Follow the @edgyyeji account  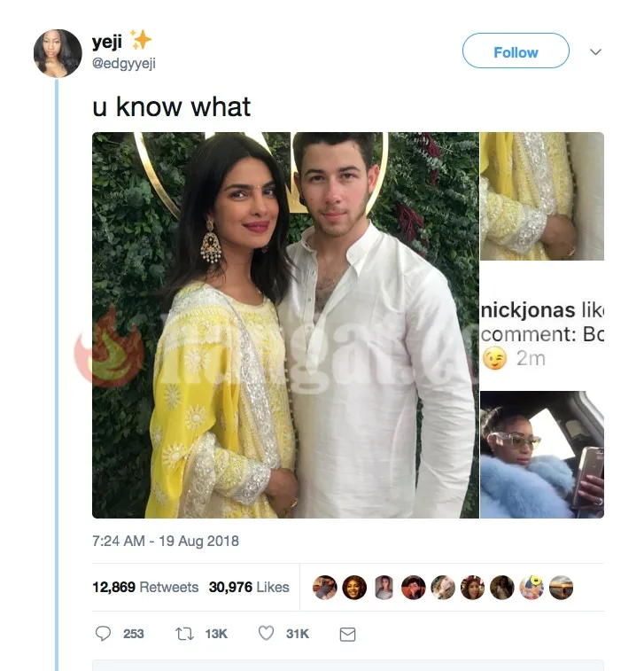pyautogui.click(x=516, y=51)
